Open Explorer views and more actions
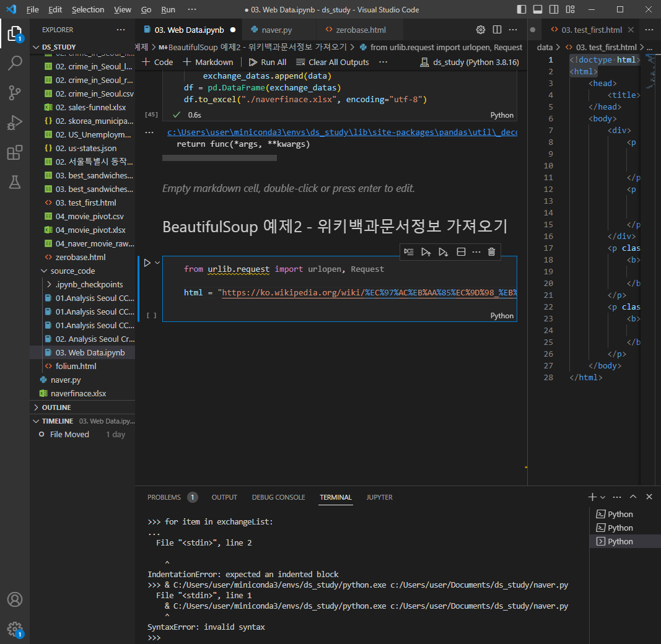 click(x=121, y=30)
